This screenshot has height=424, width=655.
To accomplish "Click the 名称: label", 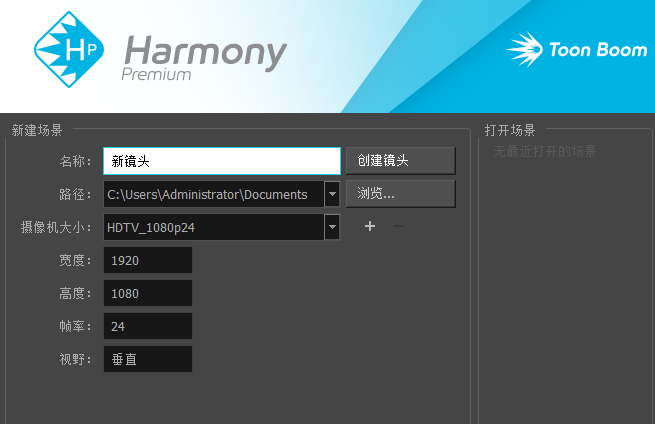I will tap(75, 161).
